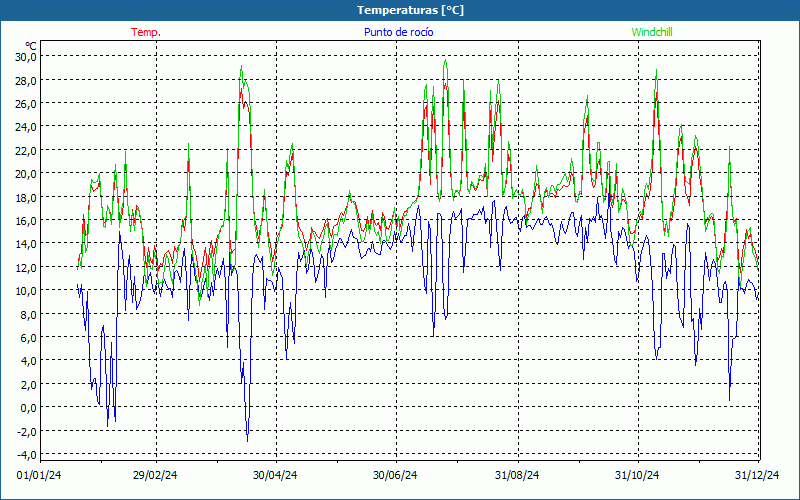The height and width of the screenshot is (500, 800).
Task: Click the 31/10/24 date label
Action: point(637,475)
